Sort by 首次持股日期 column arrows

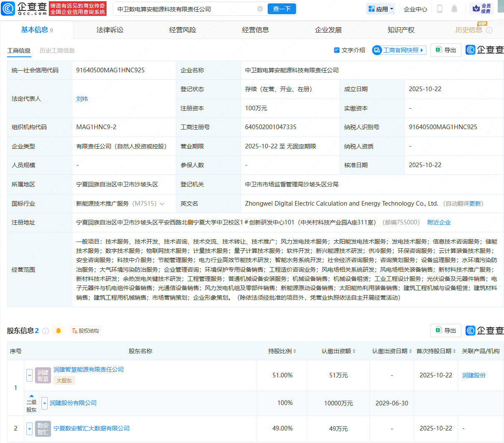click(454, 351)
